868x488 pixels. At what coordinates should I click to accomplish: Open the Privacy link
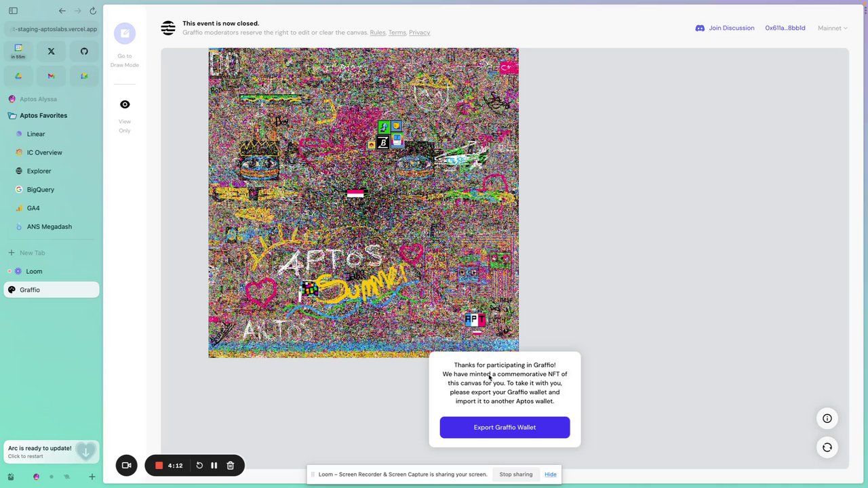420,33
